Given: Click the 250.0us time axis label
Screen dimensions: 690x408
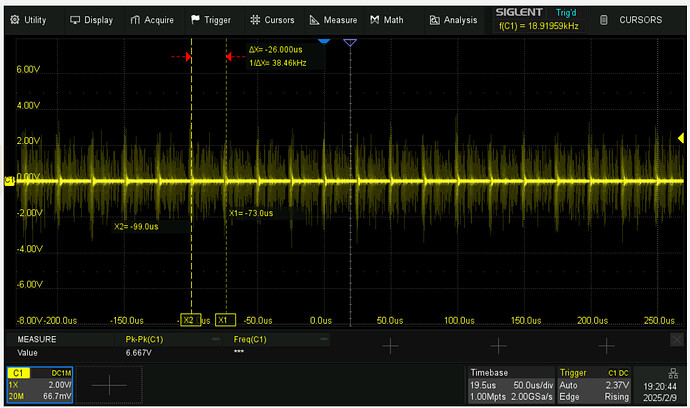Looking at the screenshot, I should [x=659, y=320].
